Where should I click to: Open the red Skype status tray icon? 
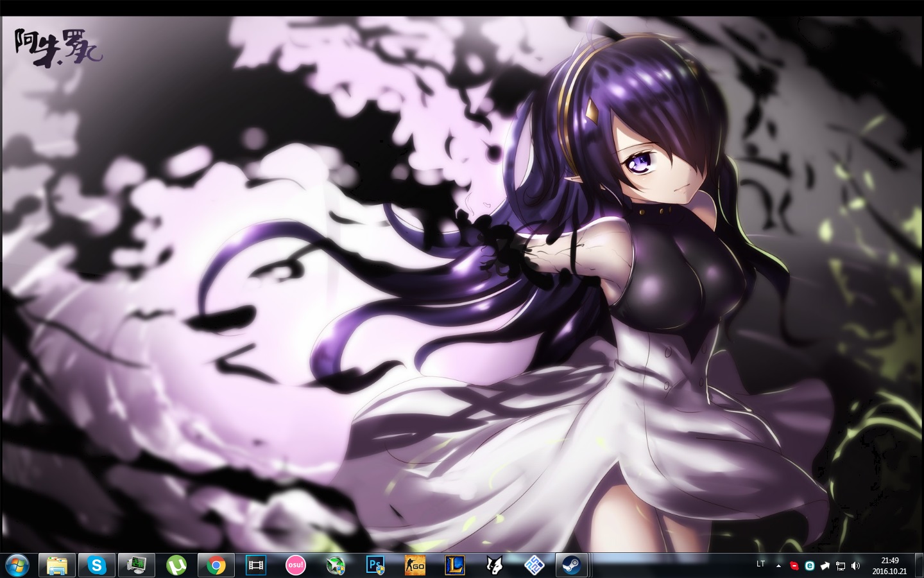794,566
